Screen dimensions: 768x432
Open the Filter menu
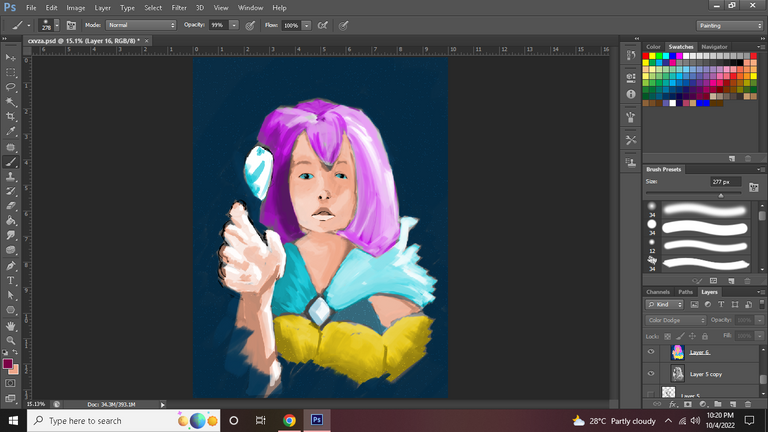coord(179,8)
